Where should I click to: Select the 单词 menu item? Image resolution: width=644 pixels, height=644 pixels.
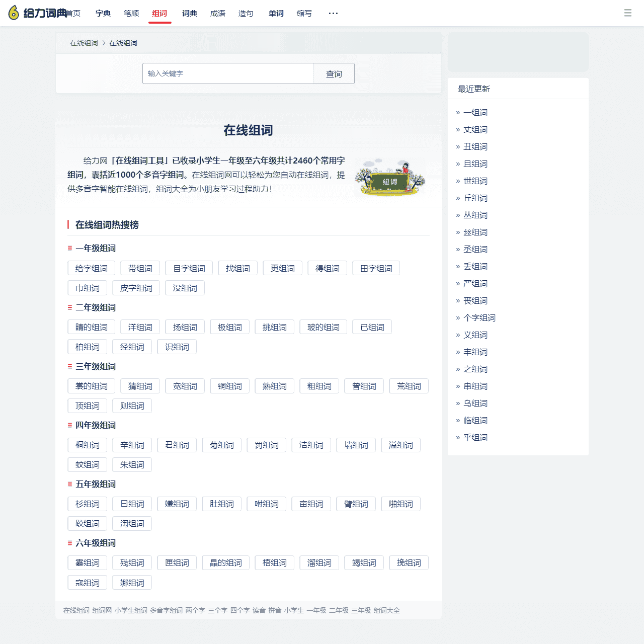click(276, 13)
